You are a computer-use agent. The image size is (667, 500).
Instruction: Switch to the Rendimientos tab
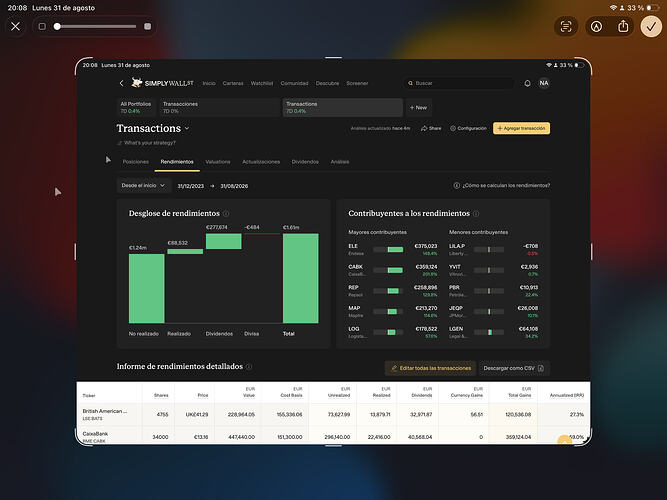(x=177, y=162)
